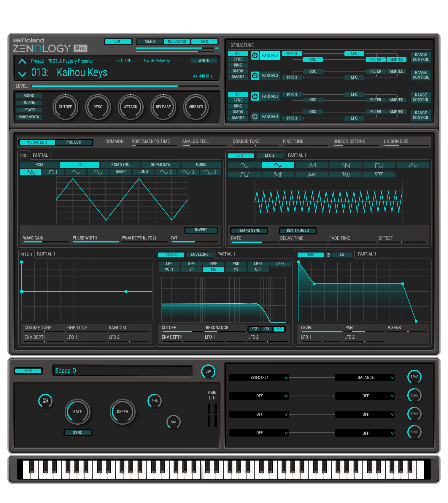Select the saw up LFO shape icon
This screenshot has height=503, width=448.
(312, 165)
